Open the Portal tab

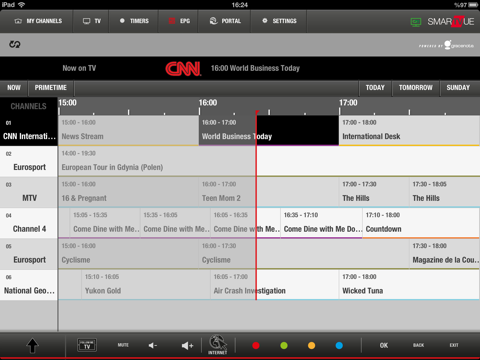point(224,21)
